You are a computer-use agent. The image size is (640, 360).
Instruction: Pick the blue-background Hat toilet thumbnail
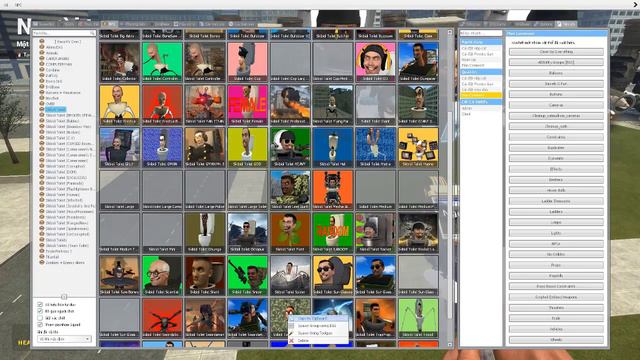click(x=333, y=147)
